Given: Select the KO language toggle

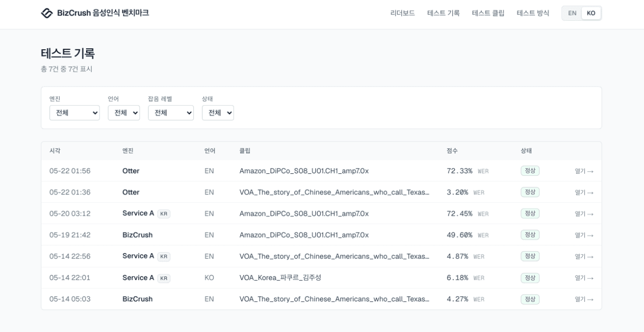Looking at the screenshot, I should [591, 13].
